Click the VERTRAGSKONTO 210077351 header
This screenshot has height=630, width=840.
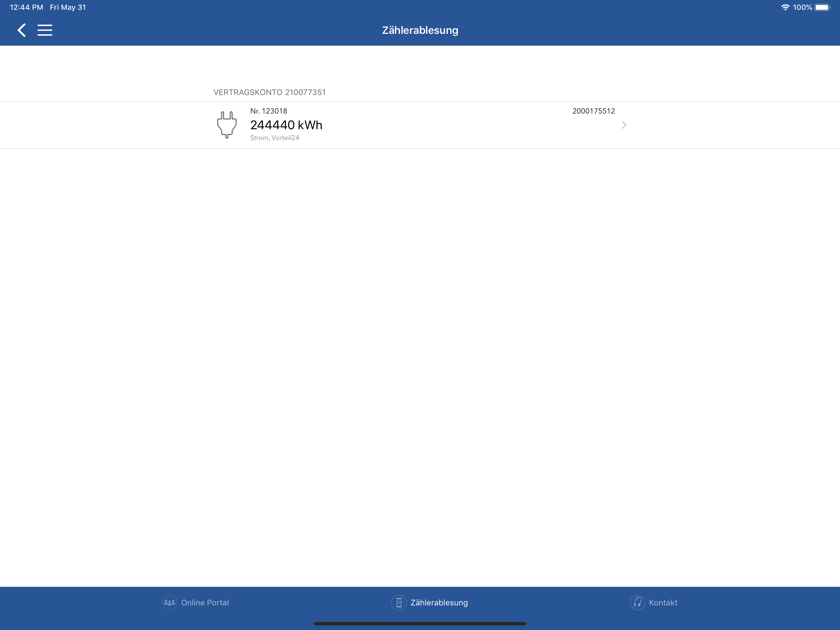270,92
